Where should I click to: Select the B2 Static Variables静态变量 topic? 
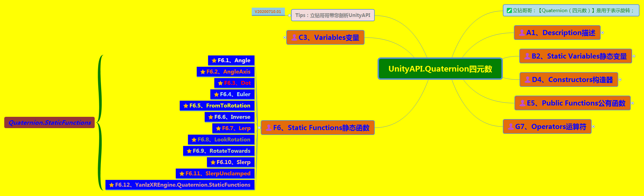(576, 56)
